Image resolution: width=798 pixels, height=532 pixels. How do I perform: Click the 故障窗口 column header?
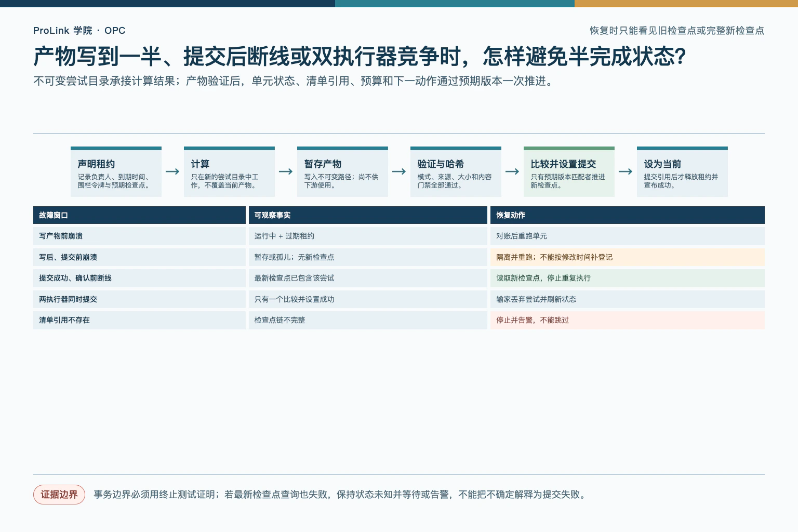[x=139, y=215]
